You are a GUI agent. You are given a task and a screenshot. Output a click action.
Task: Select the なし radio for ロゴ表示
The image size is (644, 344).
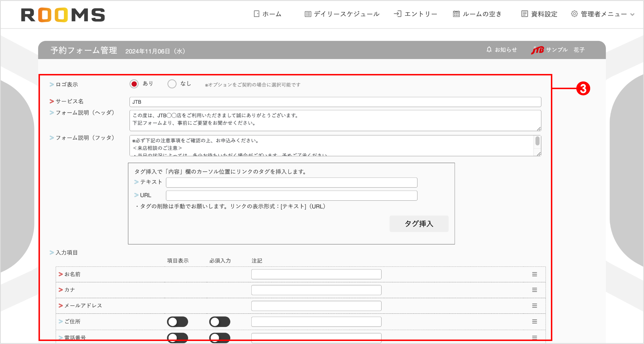(172, 84)
